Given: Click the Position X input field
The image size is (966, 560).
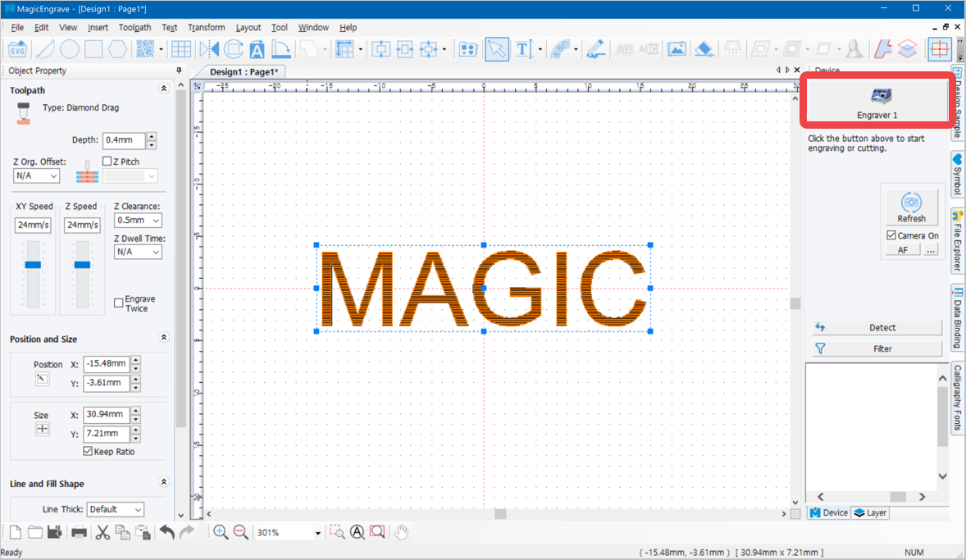Looking at the screenshot, I should [106, 364].
